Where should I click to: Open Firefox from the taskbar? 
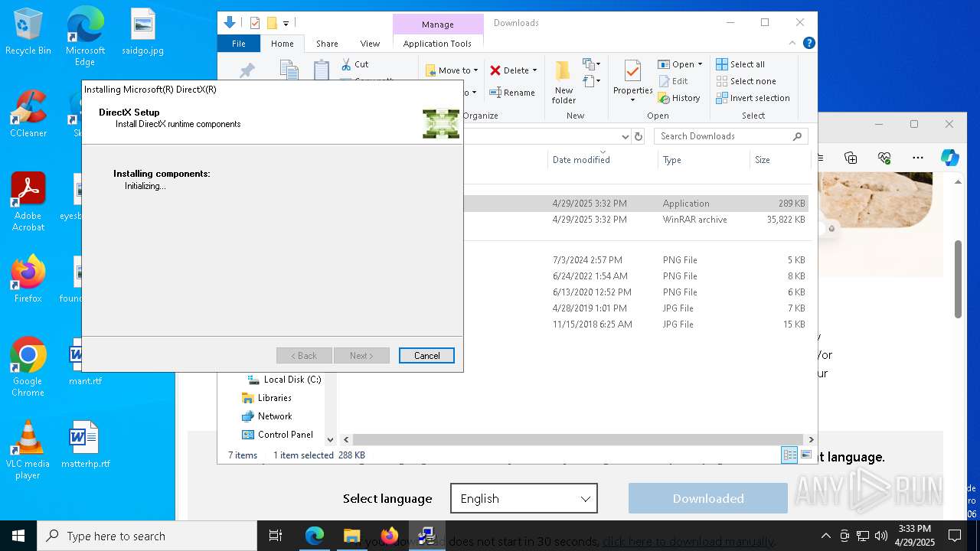[390, 536]
